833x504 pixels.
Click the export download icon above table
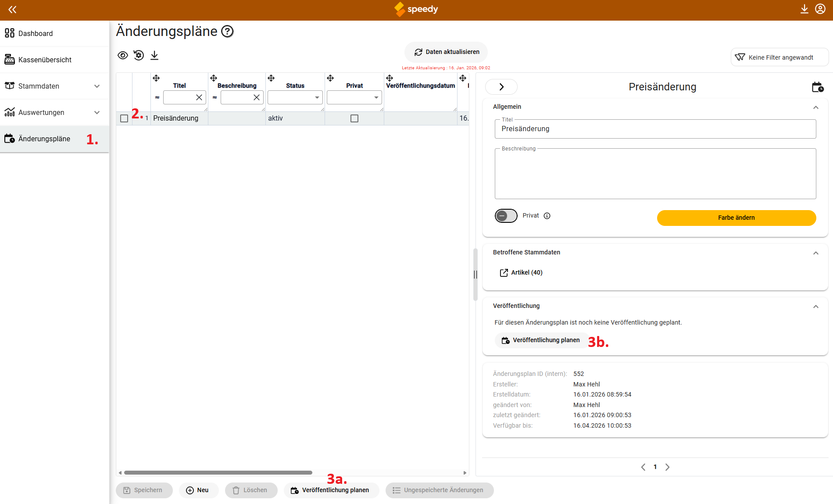[x=154, y=55]
